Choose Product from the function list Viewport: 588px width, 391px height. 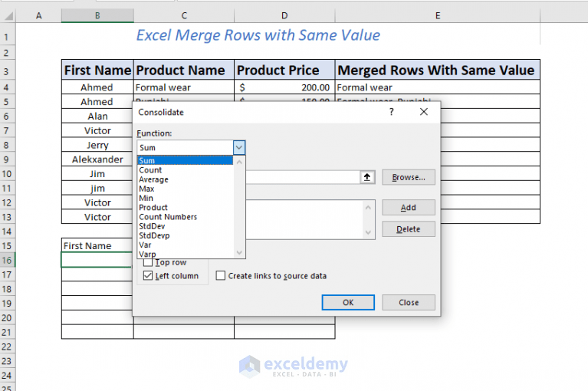point(186,207)
